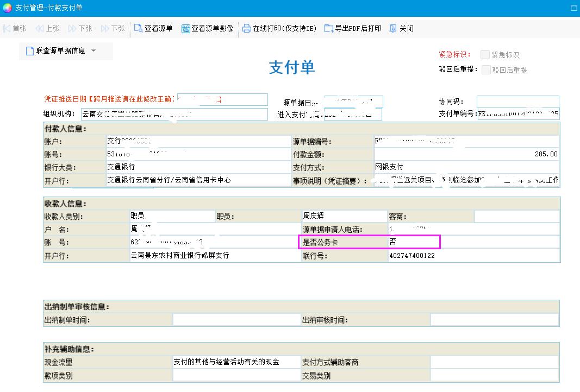Tick the 驳回后重提 checkbox

coord(486,69)
